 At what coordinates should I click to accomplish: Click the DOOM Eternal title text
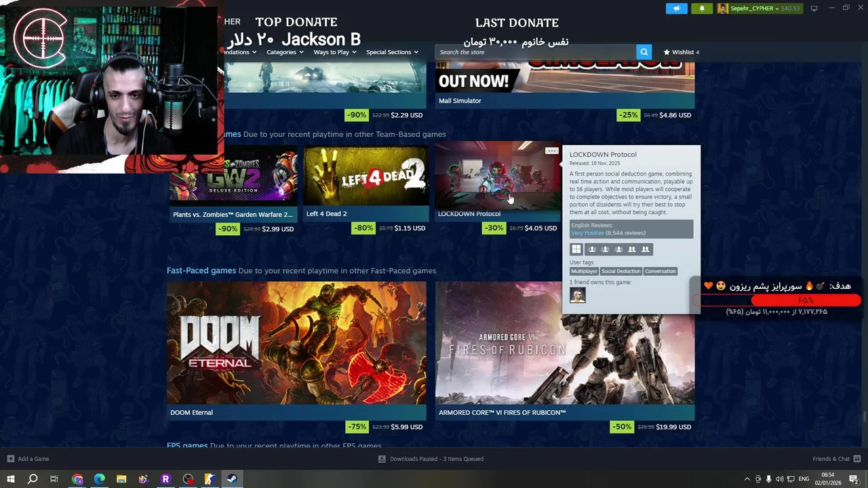191,413
